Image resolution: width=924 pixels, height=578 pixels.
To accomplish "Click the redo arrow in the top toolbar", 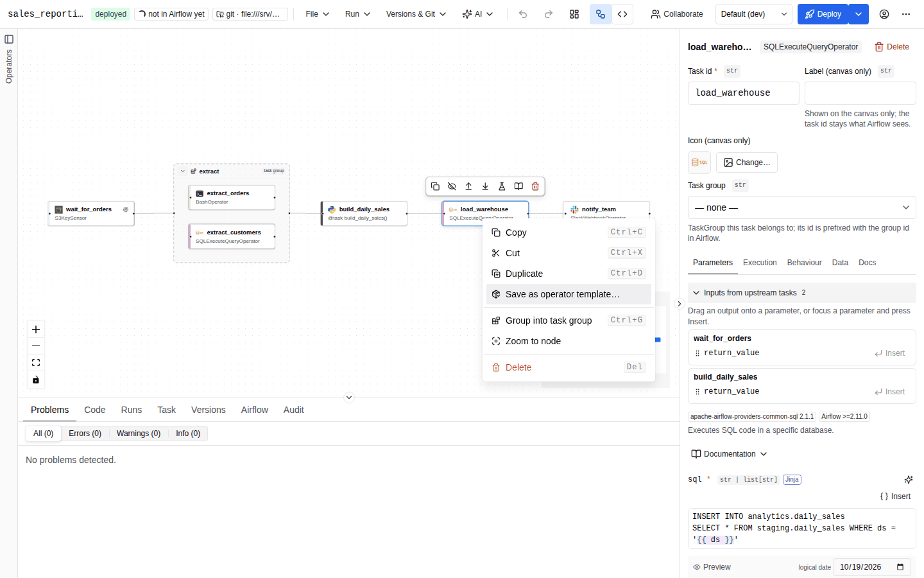I will tap(549, 14).
